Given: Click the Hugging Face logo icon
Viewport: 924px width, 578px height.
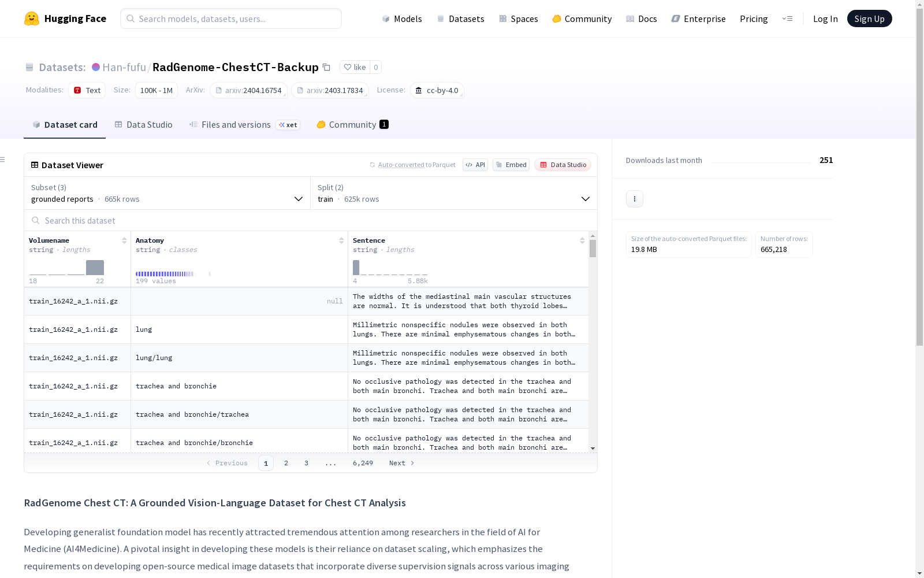Looking at the screenshot, I should [32, 18].
